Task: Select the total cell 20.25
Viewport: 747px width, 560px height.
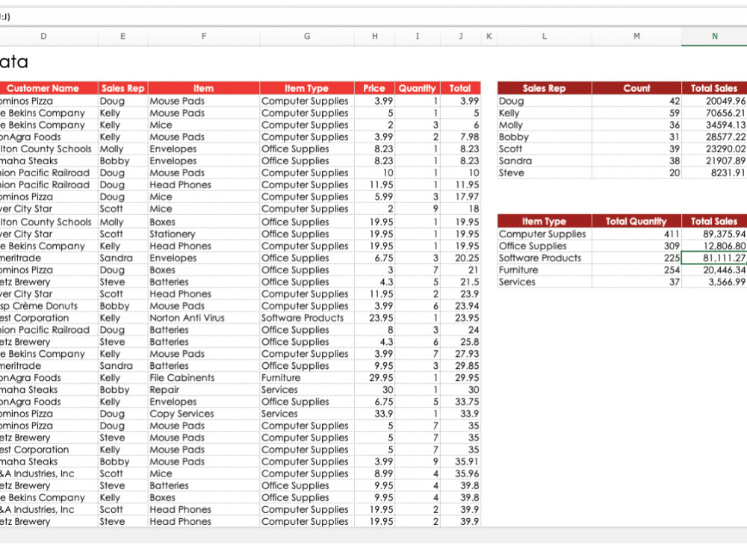Action: tap(461, 258)
